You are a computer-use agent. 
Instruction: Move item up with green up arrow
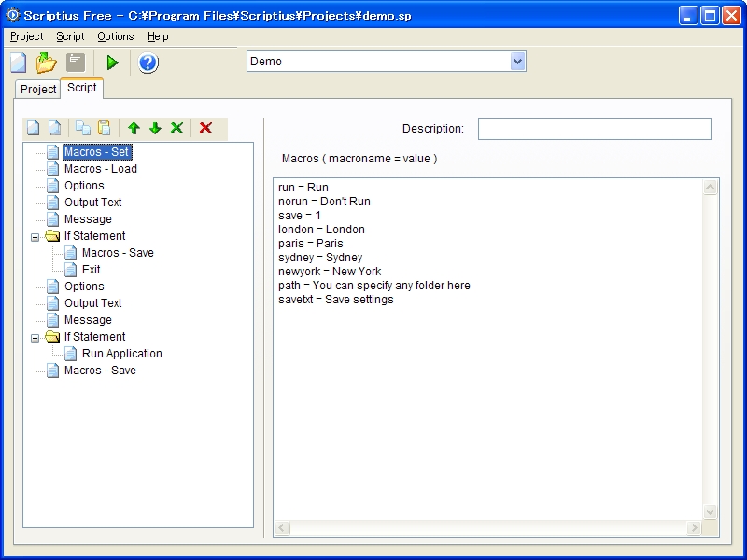pyautogui.click(x=134, y=128)
